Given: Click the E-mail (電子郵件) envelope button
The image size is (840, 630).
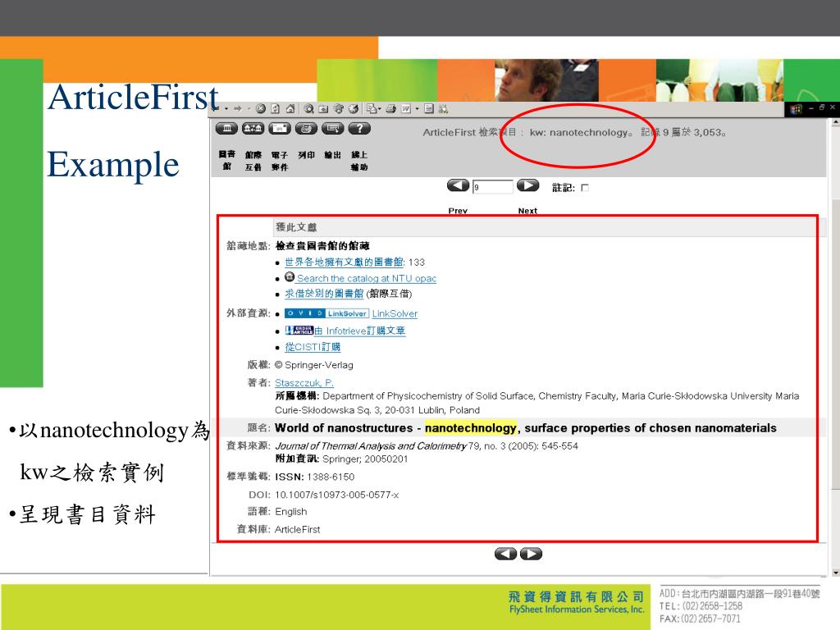Looking at the screenshot, I should point(280,129).
